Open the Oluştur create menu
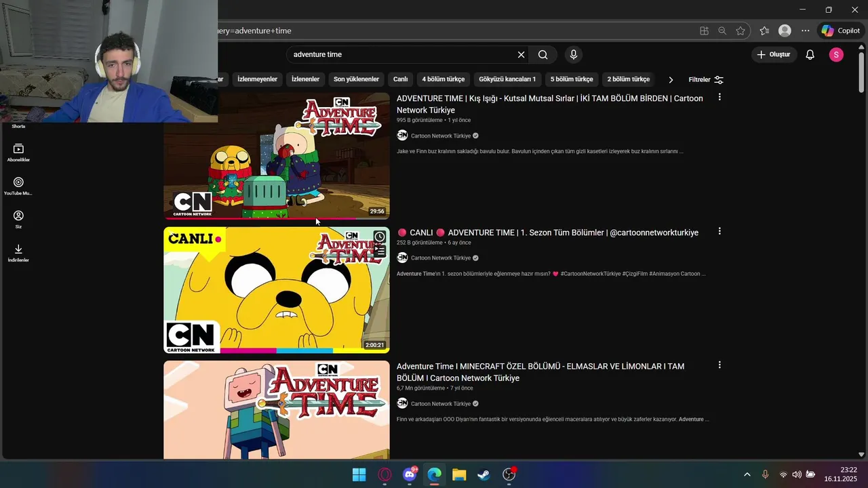This screenshot has width=868, height=488. coord(774,55)
